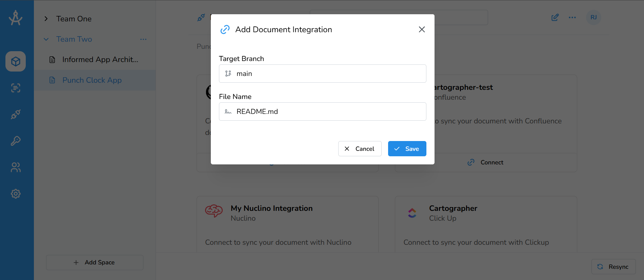The image size is (644, 280).
Task: Click the Add Document Integration title
Action: click(x=284, y=29)
